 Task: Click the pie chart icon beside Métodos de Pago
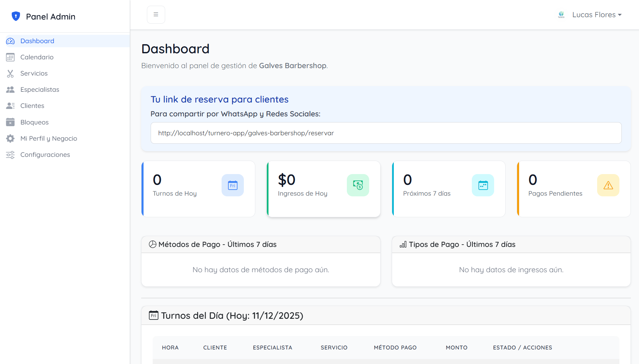153,245
